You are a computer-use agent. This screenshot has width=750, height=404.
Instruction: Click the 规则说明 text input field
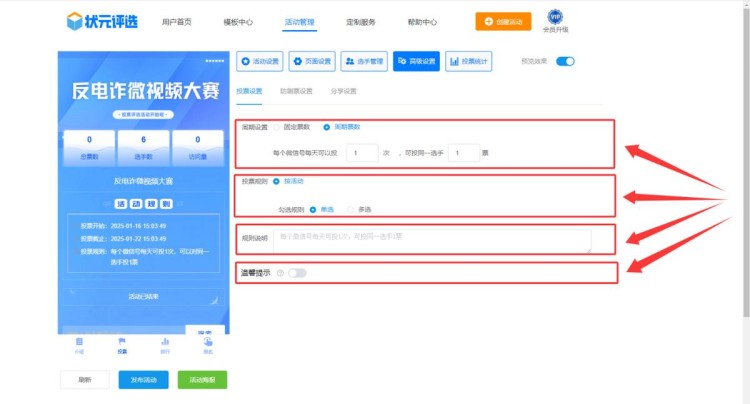click(x=432, y=238)
